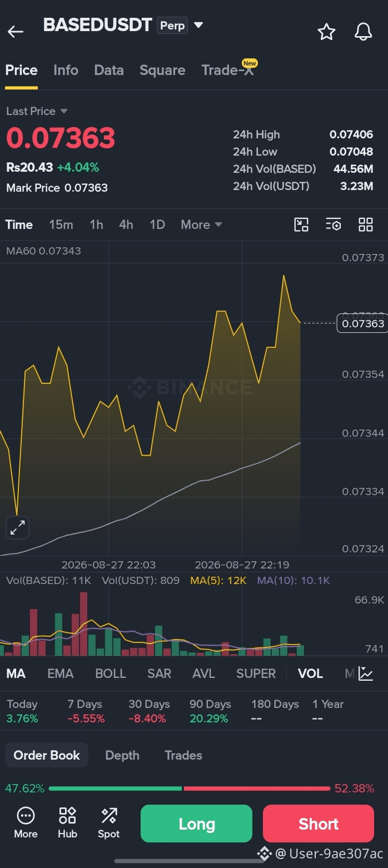Tap the Perp contract badge
The width and height of the screenshot is (388, 868).
pos(172,26)
